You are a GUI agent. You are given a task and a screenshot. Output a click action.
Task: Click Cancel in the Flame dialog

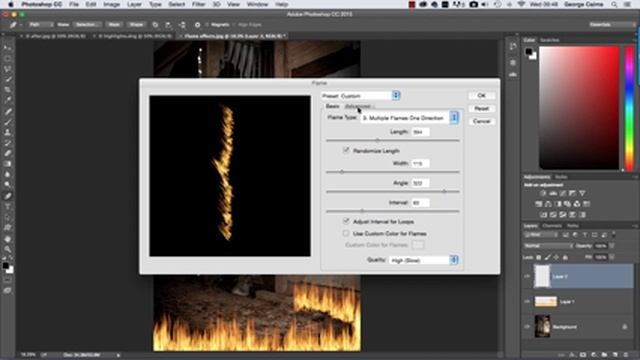[482, 121]
